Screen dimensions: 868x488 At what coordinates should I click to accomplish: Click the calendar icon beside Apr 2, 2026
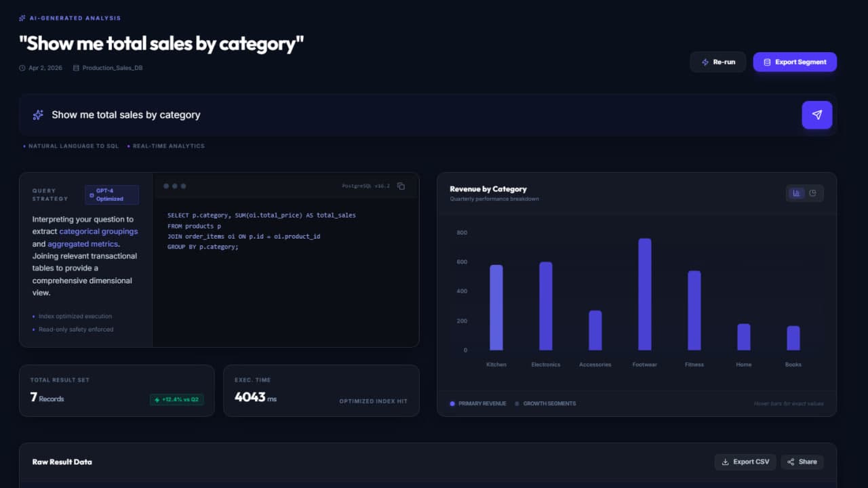[x=22, y=68]
